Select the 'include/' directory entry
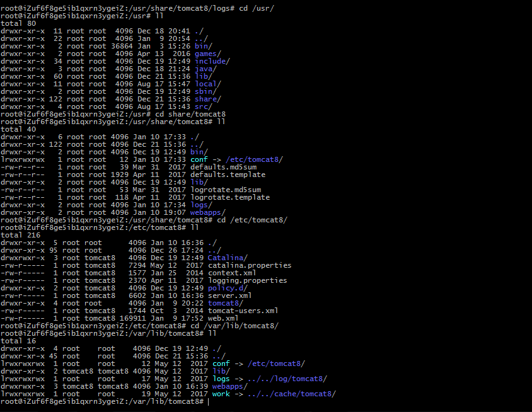Image resolution: width=532 pixels, height=412 pixels. (x=212, y=61)
